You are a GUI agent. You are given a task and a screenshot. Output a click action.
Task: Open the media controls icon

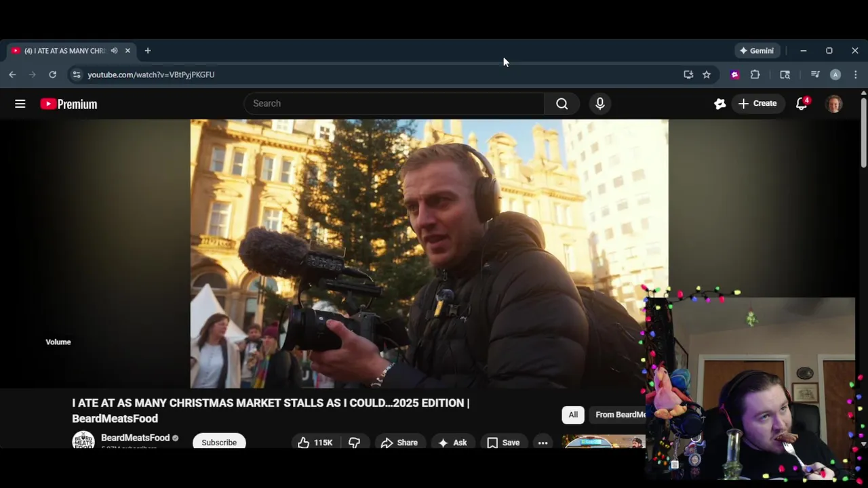pyautogui.click(x=815, y=75)
